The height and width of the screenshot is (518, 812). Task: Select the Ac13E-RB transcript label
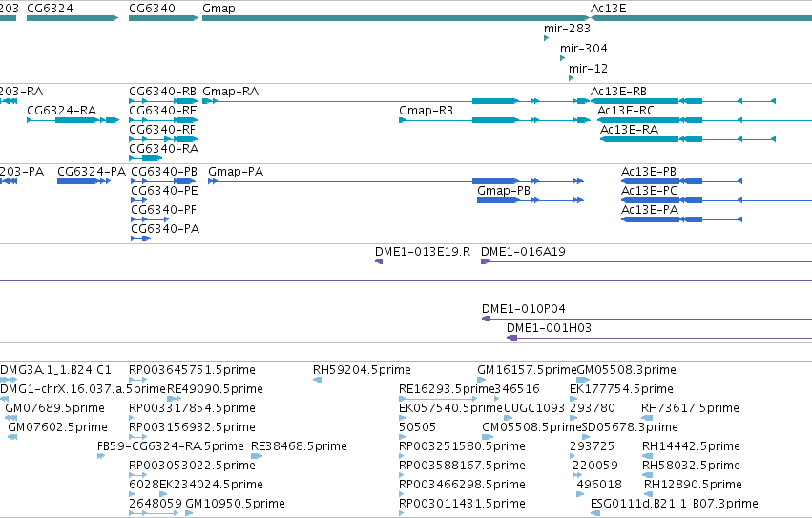pos(618,92)
